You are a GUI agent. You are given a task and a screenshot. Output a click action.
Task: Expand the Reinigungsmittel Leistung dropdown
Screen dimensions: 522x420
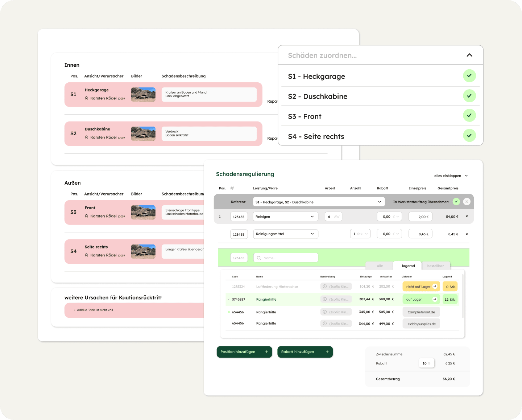(x=312, y=234)
